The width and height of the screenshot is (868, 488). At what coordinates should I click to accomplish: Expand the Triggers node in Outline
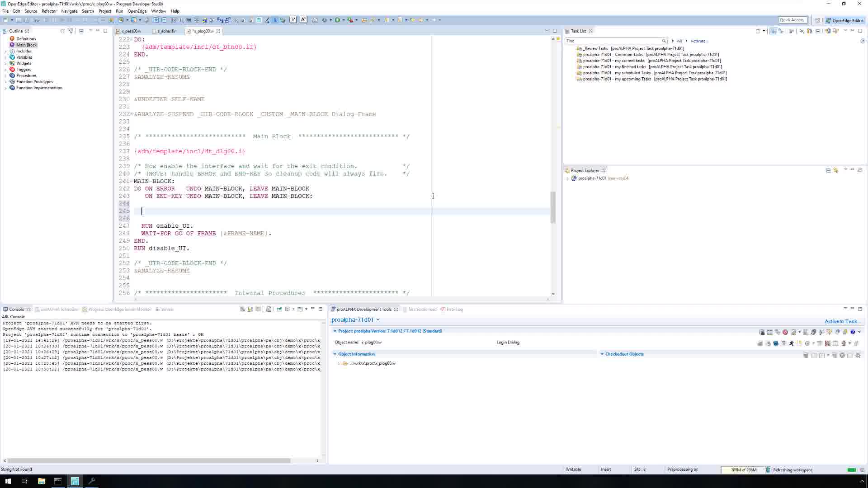point(5,70)
